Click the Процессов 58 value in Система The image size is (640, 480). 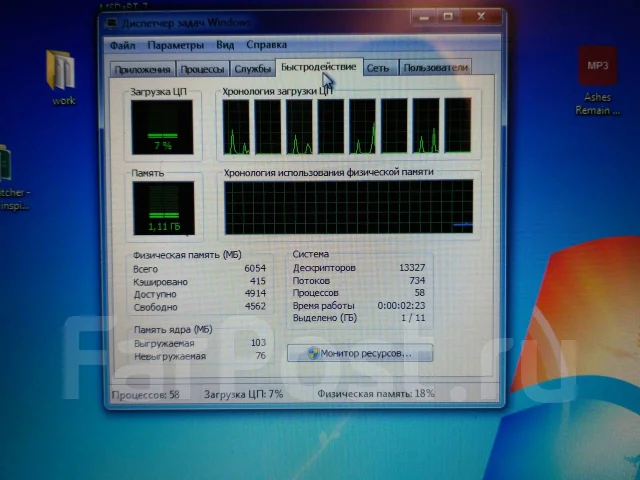click(x=420, y=293)
